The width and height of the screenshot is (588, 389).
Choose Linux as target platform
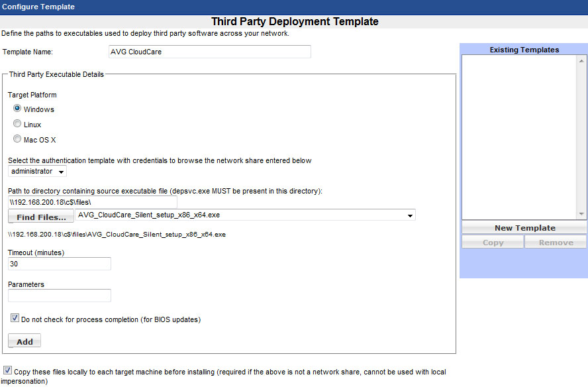tap(17, 124)
